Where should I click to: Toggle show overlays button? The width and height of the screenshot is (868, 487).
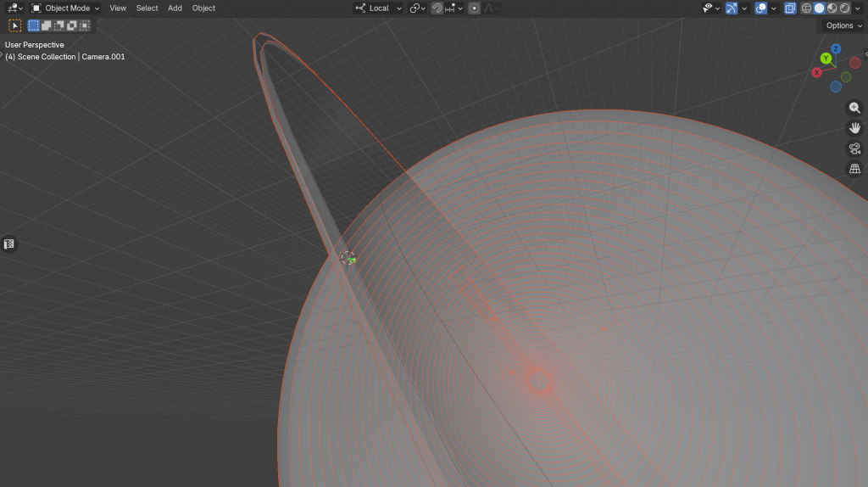[x=761, y=8]
